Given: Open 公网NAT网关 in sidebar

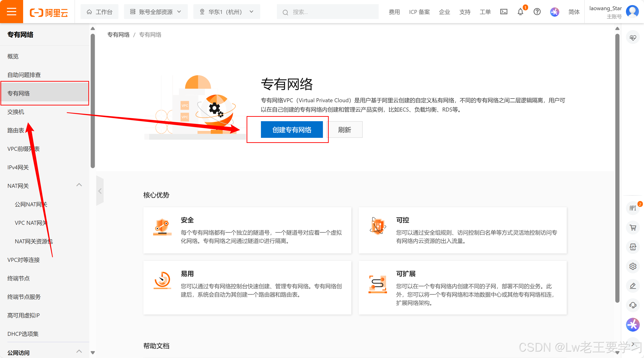Looking at the screenshot, I should coord(44,204).
